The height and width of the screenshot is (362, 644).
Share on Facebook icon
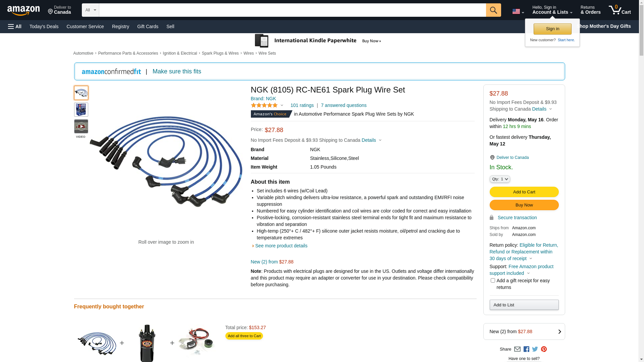point(526,349)
